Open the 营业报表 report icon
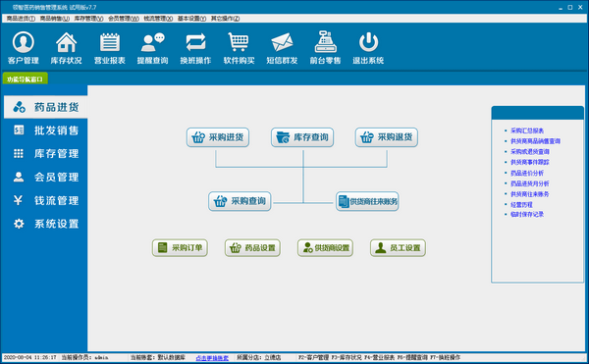This screenshot has height=364, width=589. tap(109, 48)
